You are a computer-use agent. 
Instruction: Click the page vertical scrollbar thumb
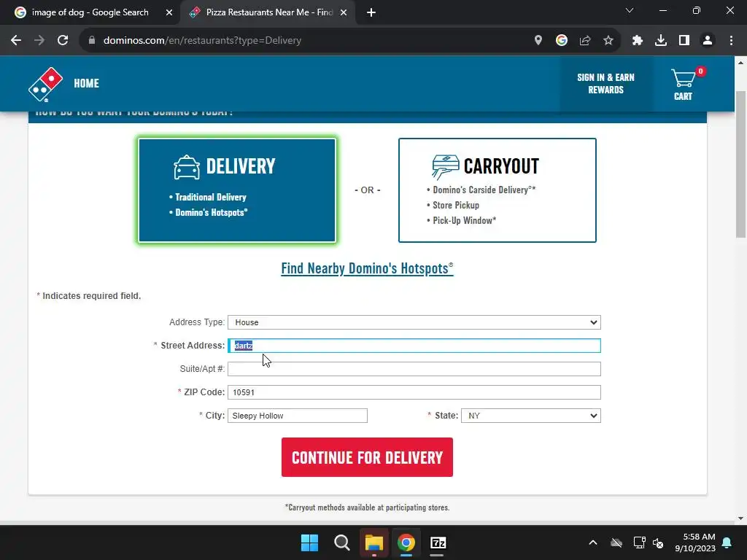pyautogui.click(x=741, y=164)
